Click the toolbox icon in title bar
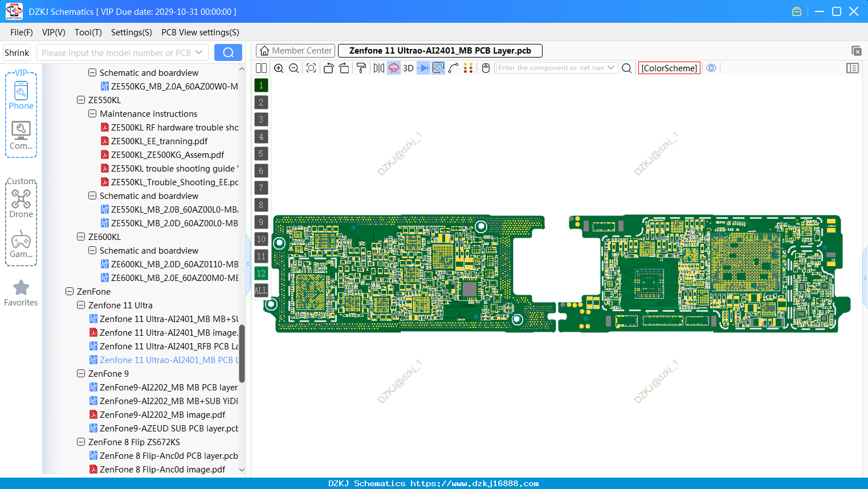This screenshot has width=868, height=489. point(797,11)
